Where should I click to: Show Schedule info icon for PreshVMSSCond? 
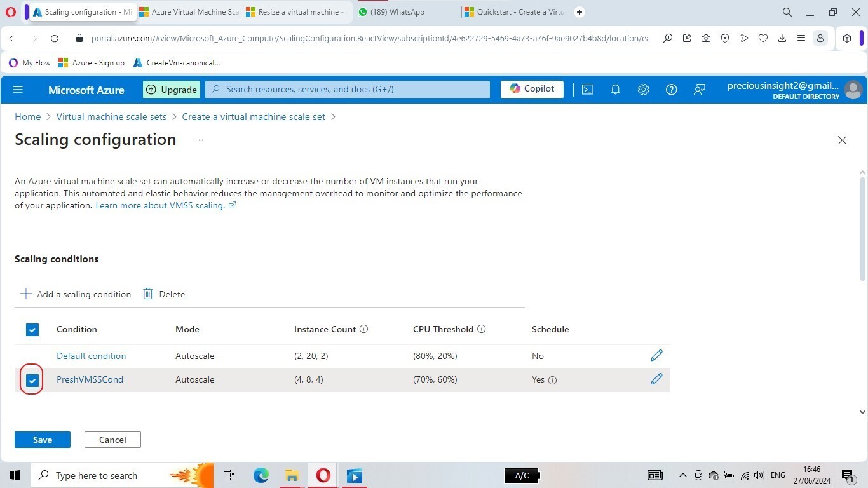pos(553,380)
